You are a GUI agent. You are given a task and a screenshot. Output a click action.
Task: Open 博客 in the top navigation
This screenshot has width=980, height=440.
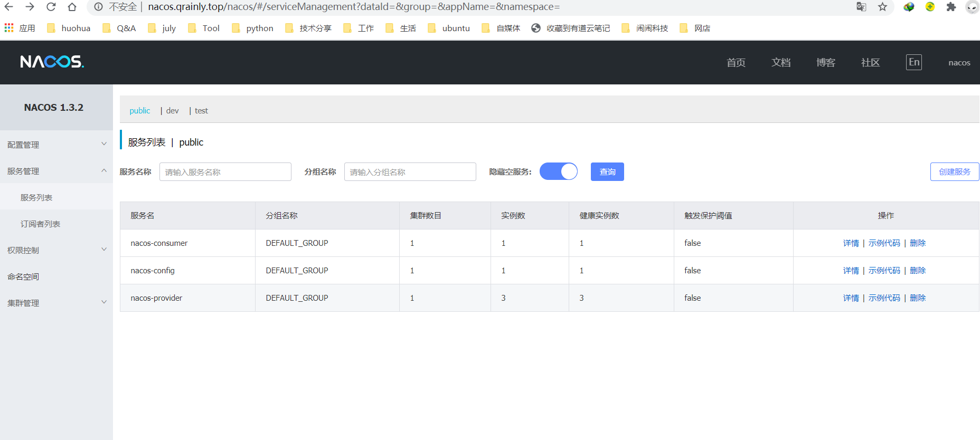point(825,62)
